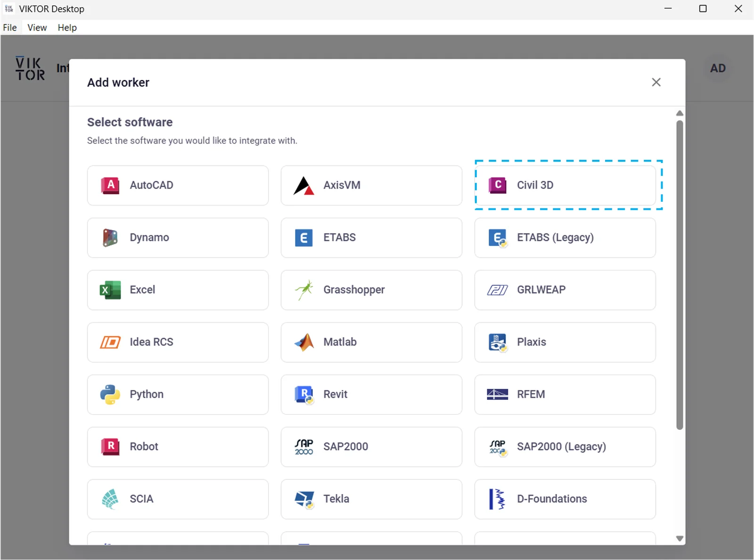
Task: Click the Plaxis icon
Action: [x=498, y=343]
